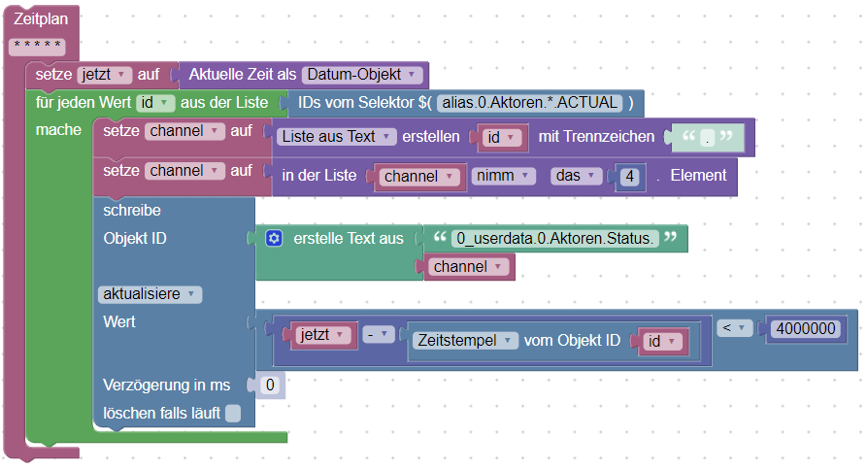Edit selector field 'alias.0.Aktoren.*.ACTUAL'
Image resolution: width=868 pixels, height=470 pixels.
(530, 103)
